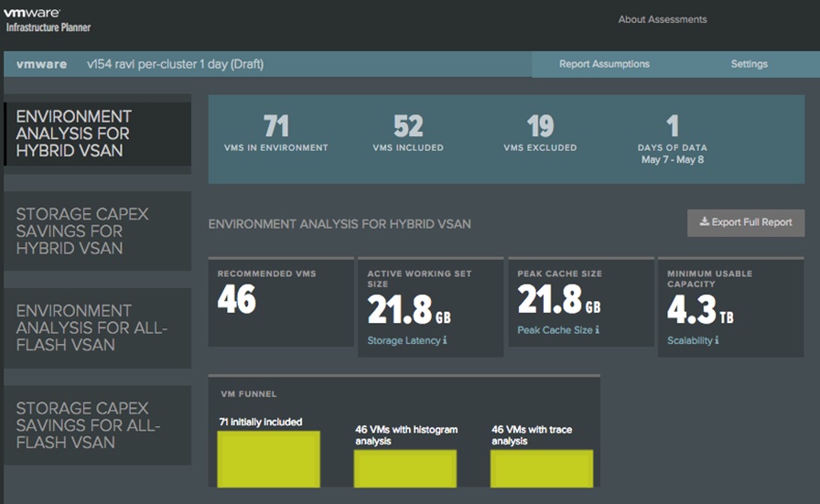
Task: Click the 71 initially included funnel bar
Action: pyautogui.click(x=269, y=459)
